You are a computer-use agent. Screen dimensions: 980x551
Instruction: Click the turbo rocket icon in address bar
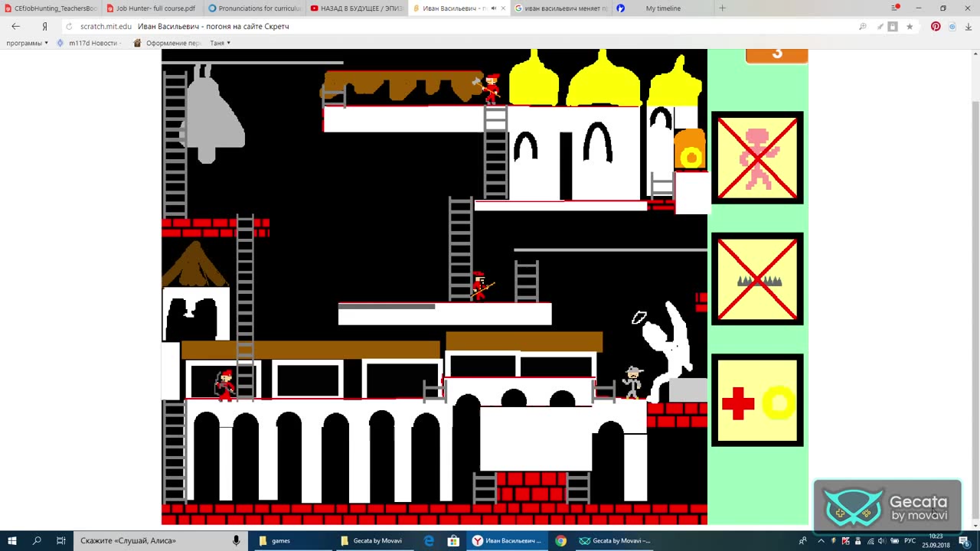click(880, 26)
